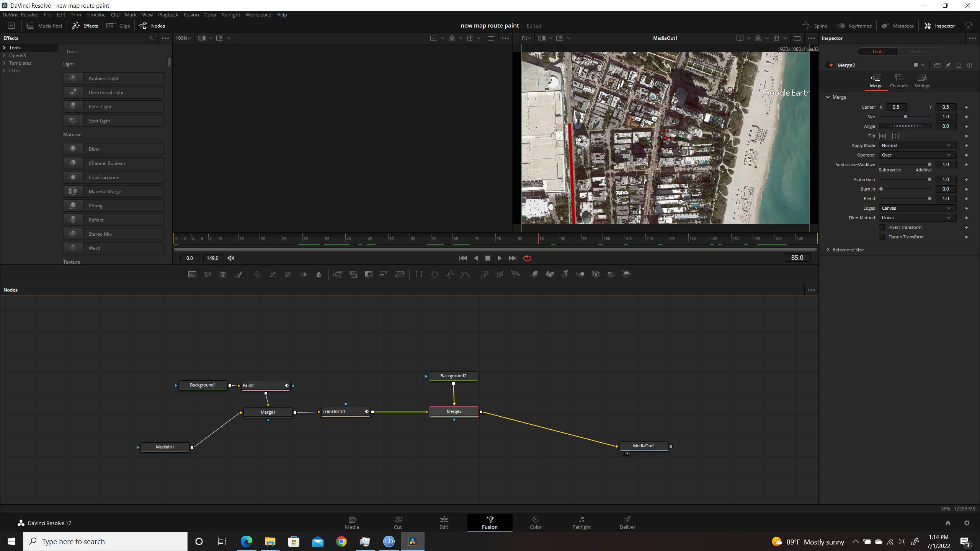Add the Ambient Light tool
The height and width of the screenshot is (551, 980).
(x=114, y=78)
